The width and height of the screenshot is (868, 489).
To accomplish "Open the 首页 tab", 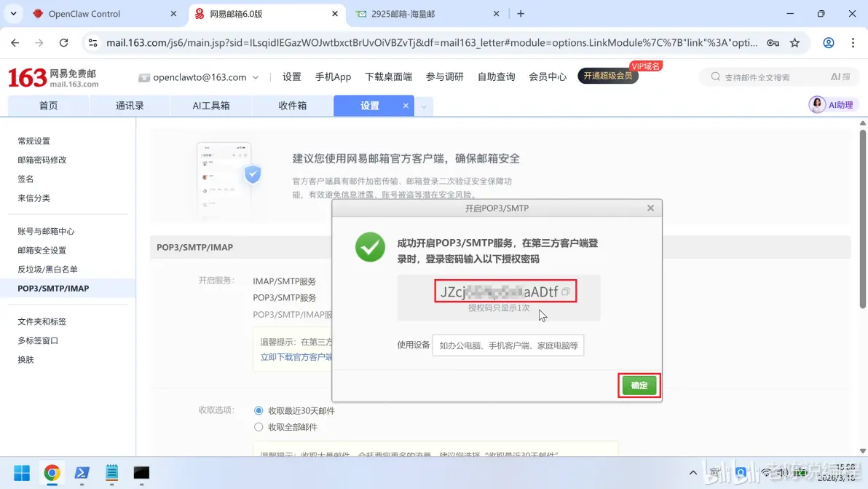I will 48,105.
